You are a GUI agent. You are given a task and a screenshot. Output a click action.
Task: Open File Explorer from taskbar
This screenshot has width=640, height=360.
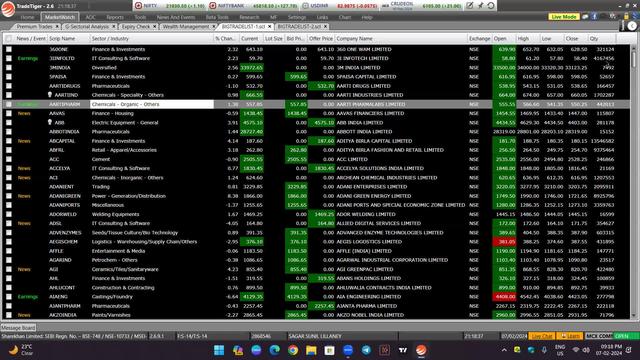coord(311,350)
